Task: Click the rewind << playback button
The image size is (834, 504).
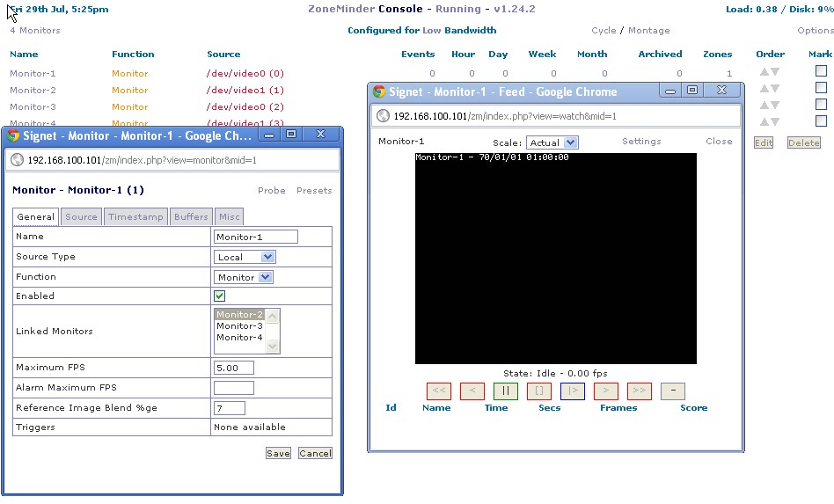Action: click(x=439, y=391)
